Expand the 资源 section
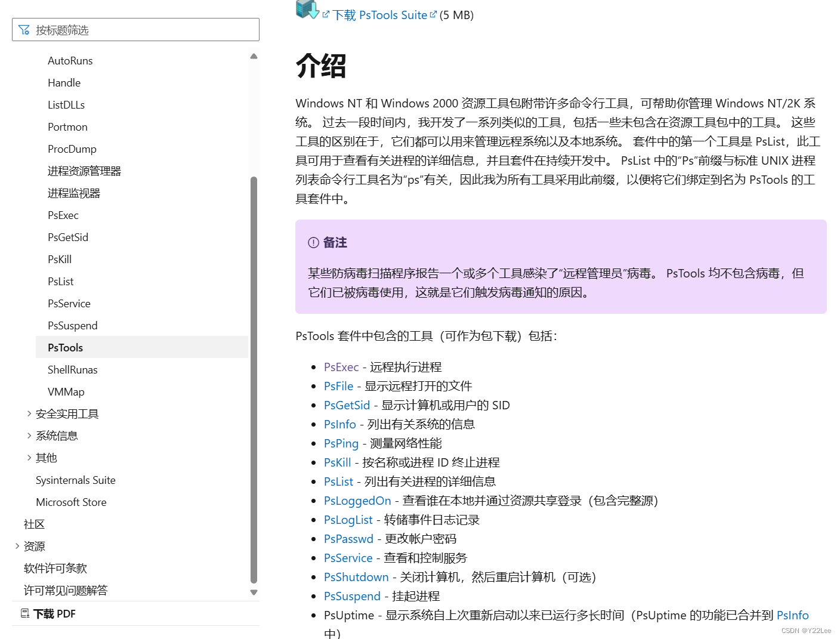 pyautogui.click(x=17, y=546)
